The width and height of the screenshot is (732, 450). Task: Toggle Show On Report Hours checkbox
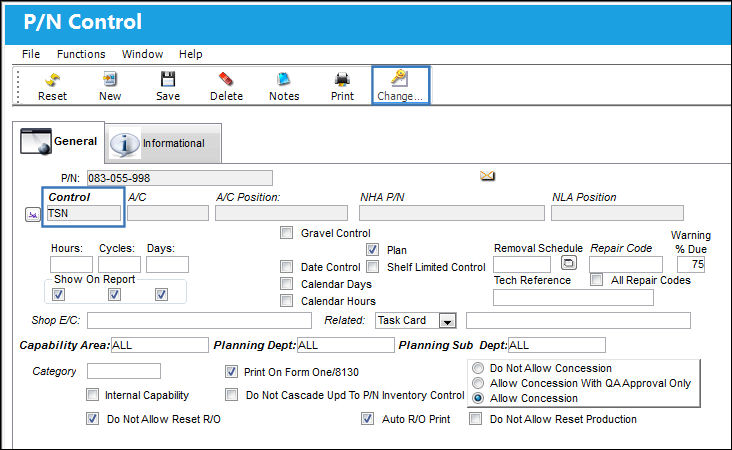point(58,295)
